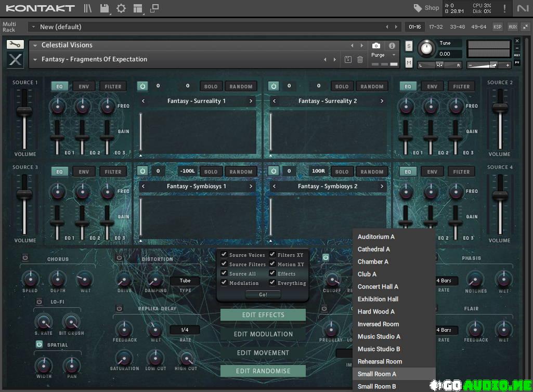Click the instrument Solo S button
The width and height of the screenshot is (533, 392).
click(x=409, y=46)
